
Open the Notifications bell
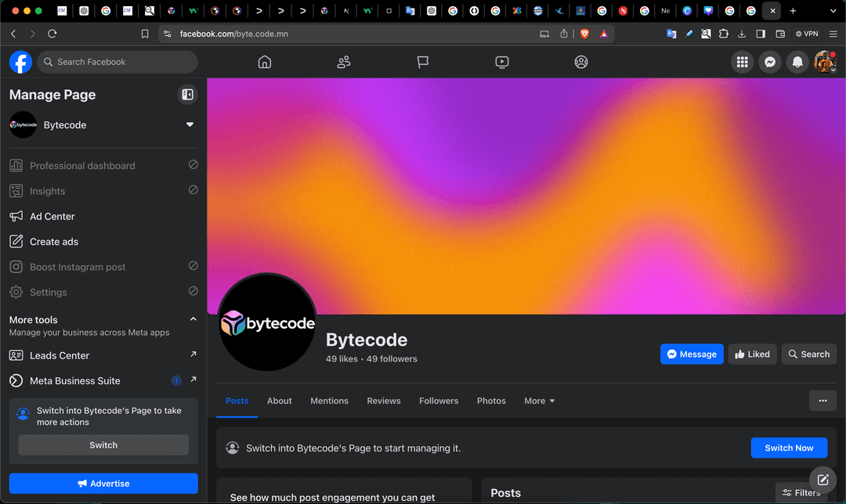797,62
